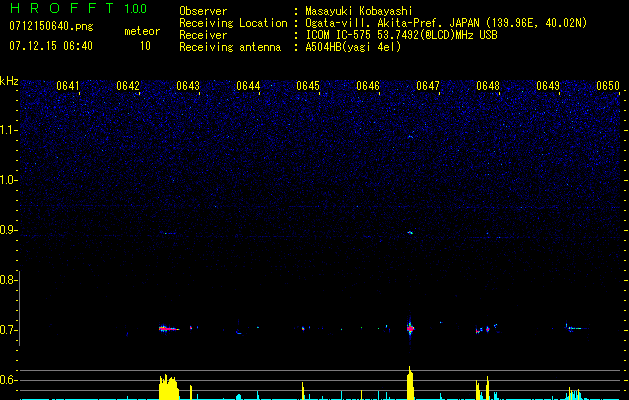Click the meteor label
This screenshot has width=629, height=400.
pyautogui.click(x=142, y=31)
